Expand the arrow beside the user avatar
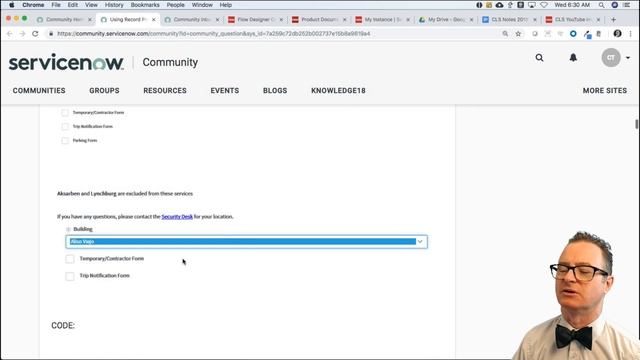Image resolution: width=640 pixels, height=360 pixels. pyautogui.click(x=628, y=58)
